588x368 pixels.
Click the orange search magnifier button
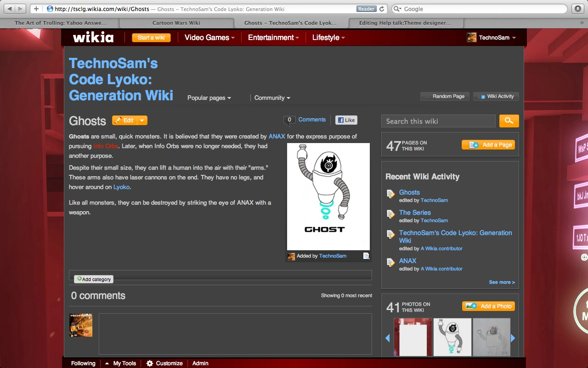pyautogui.click(x=509, y=121)
